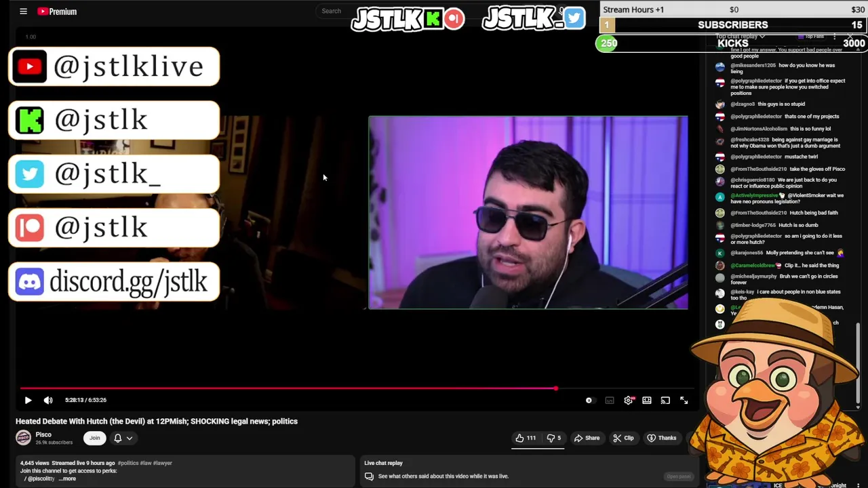The width and height of the screenshot is (868, 488).
Task: Send Thanks to the creator
Action: coord(662,438)
